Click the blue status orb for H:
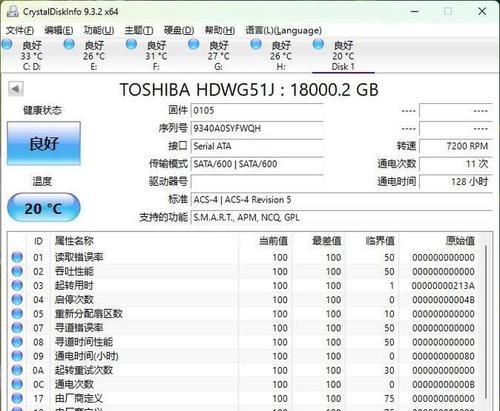Screen dimensions: 500x411 tap(256, 44)
